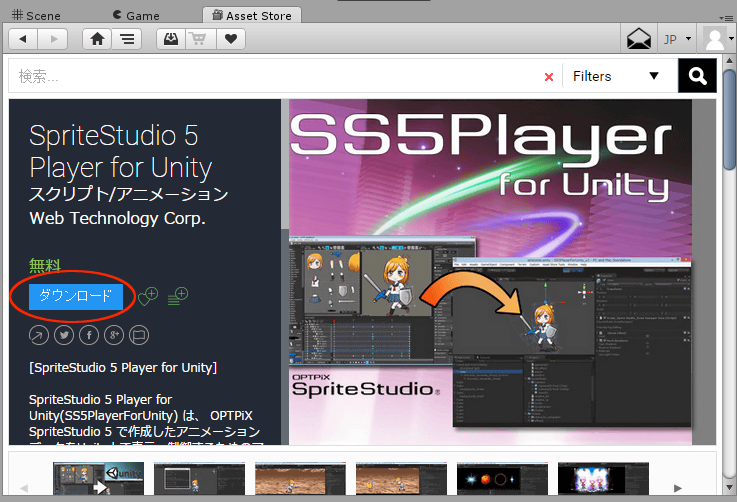Focus the 検索 search field

[277, 76]
